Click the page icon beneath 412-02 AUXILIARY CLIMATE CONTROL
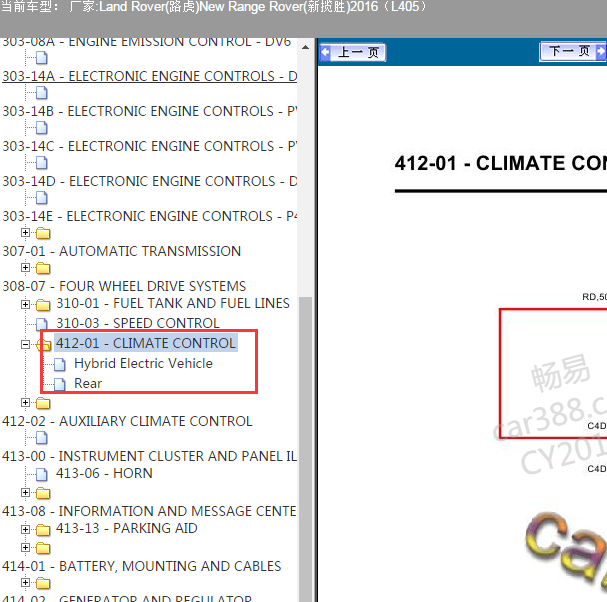Viewport: 607px width, 602px height. [42, 438]
